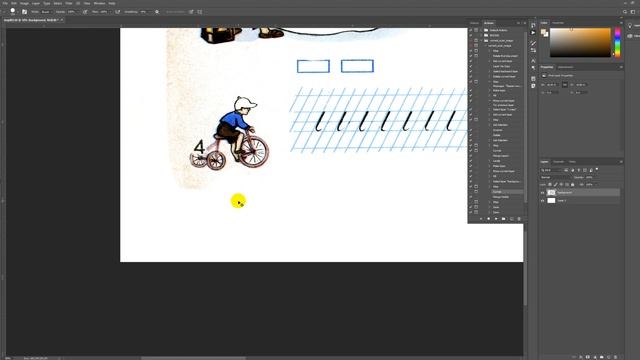Open the File menu

click(5, 3)
